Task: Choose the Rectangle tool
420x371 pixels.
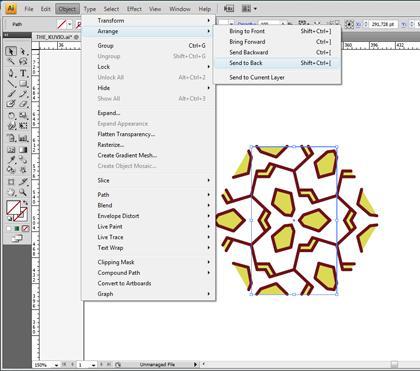Action: [23, 83]
